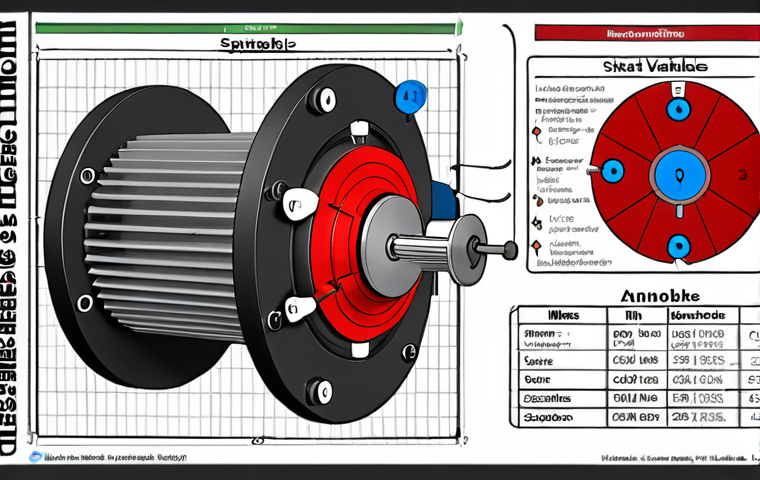Click the black diamond marker in the legend list

537,223
